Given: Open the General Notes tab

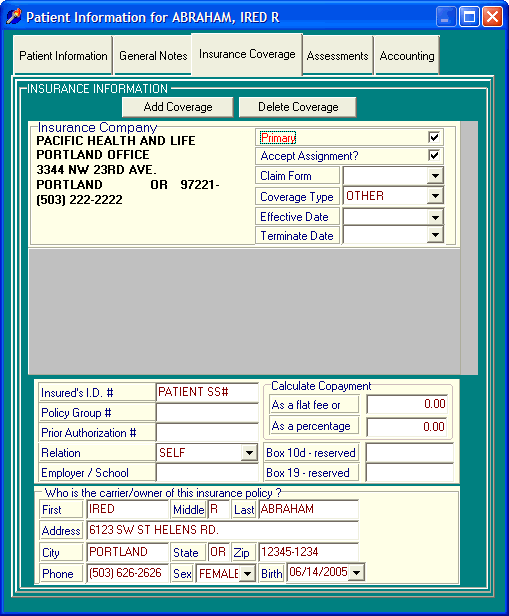Looking at the screenshot, I should pos(153,55).
